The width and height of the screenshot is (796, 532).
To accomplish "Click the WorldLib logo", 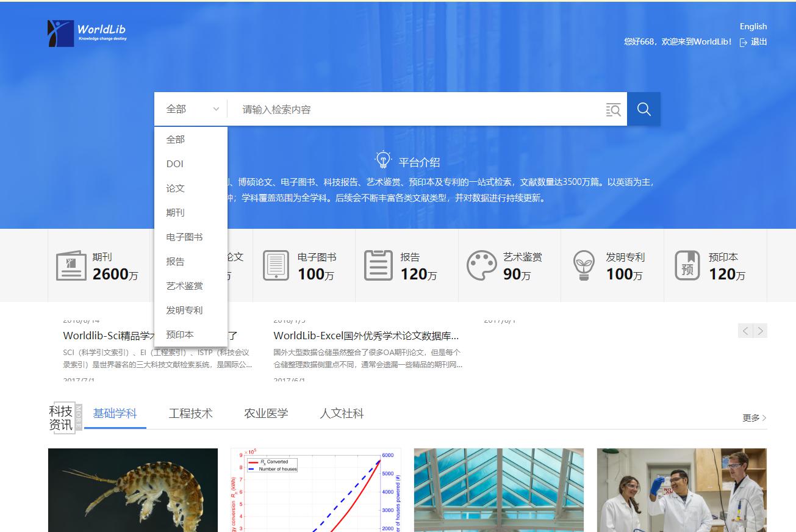I will click(x=87, y=33).
